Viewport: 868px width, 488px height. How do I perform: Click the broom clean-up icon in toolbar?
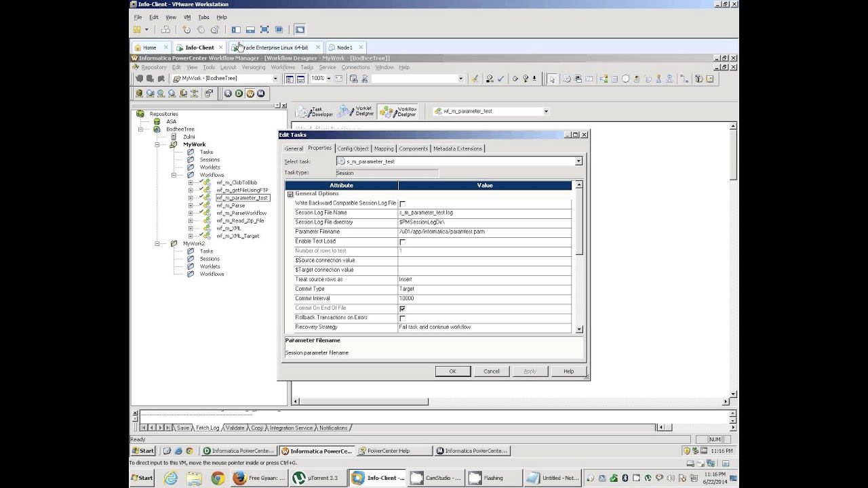[x=474, y=79]
